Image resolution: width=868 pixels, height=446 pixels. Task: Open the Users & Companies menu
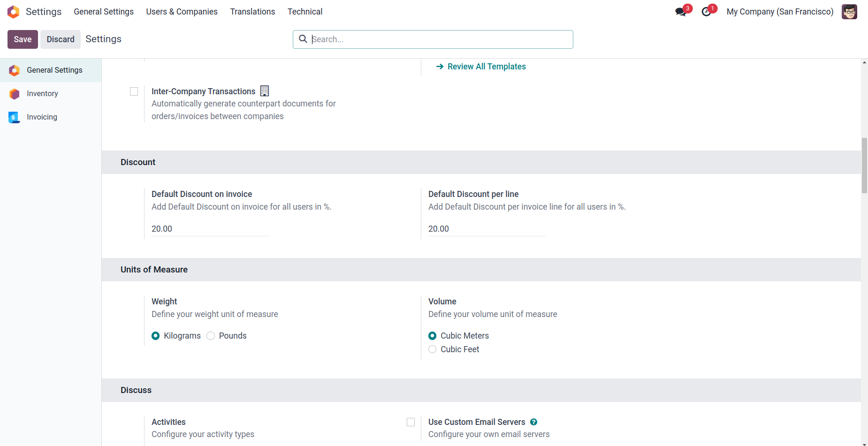(x=182, y=12)
